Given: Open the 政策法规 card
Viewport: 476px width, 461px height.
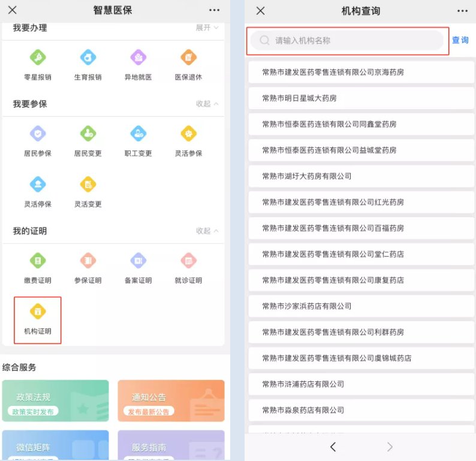Looking at the screenshot, I should point(55,400).
